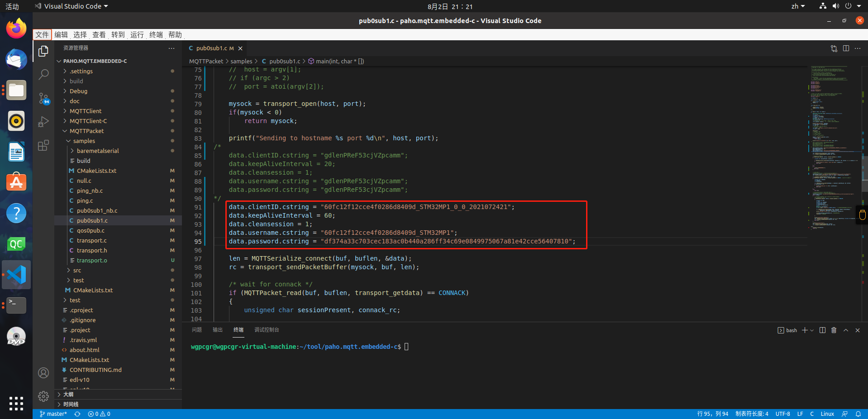This screenshot has width=868, height=419.
Task: Open the Extensions view
Action: pos(43,145)
